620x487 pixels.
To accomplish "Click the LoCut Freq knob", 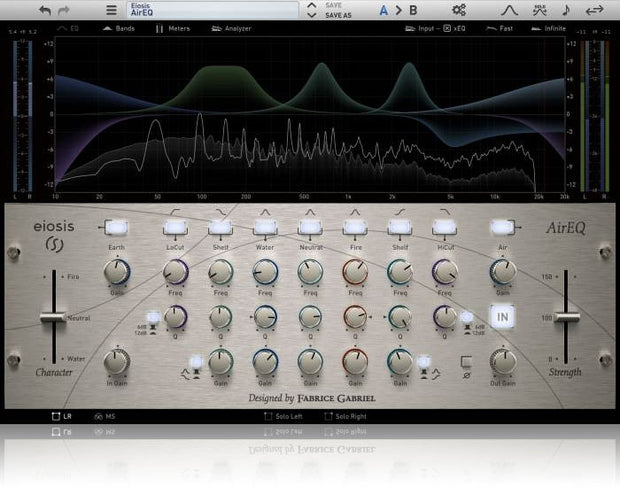I will [x=176, y=272].
